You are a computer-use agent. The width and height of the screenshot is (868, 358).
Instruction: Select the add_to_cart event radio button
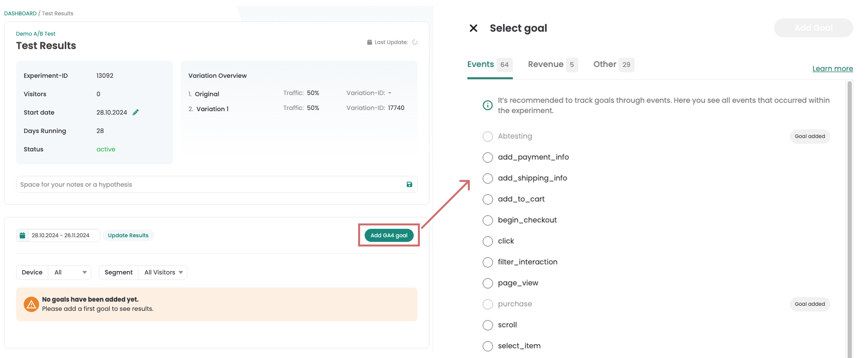488,199
